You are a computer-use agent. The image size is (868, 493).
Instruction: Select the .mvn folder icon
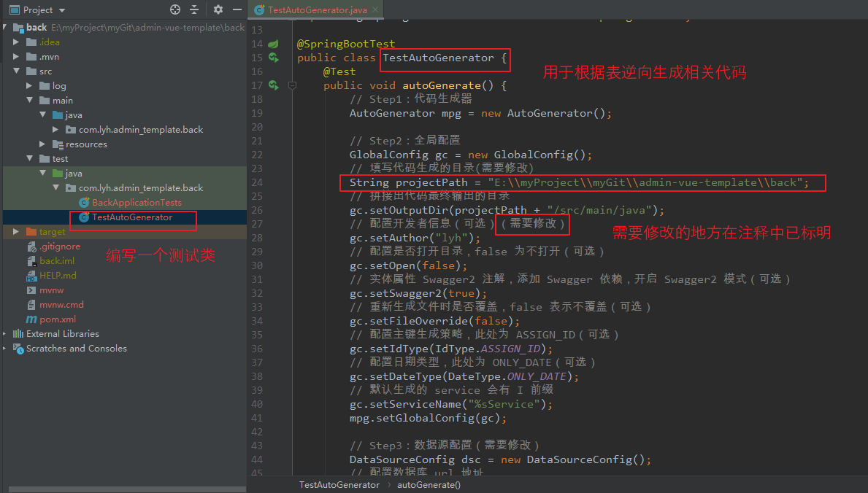[31, 56]
